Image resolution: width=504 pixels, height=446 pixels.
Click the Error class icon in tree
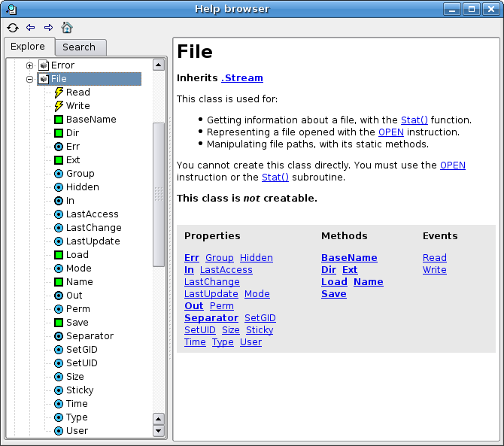click(44, 65)
